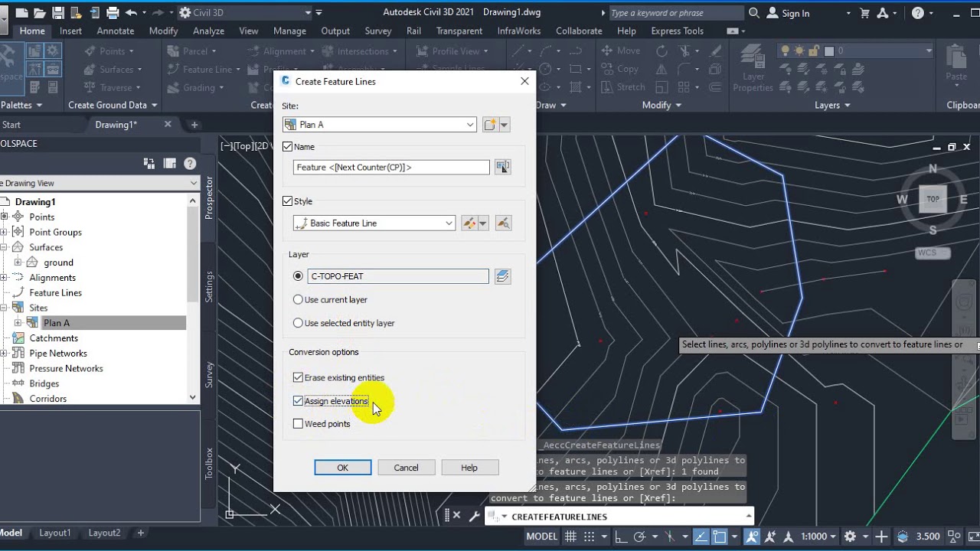
Task: Switch to the Survey ribbon tab
Action: [378, 31]
